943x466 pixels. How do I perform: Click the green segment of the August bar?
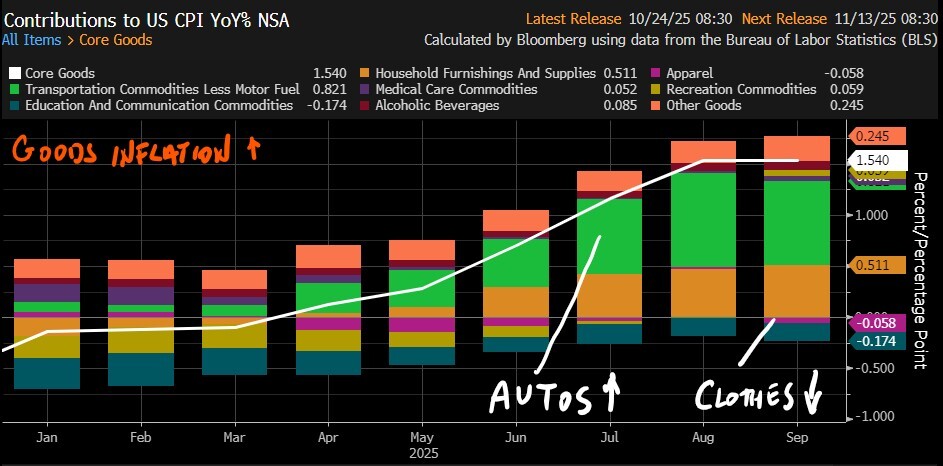(x=703, y=220)
